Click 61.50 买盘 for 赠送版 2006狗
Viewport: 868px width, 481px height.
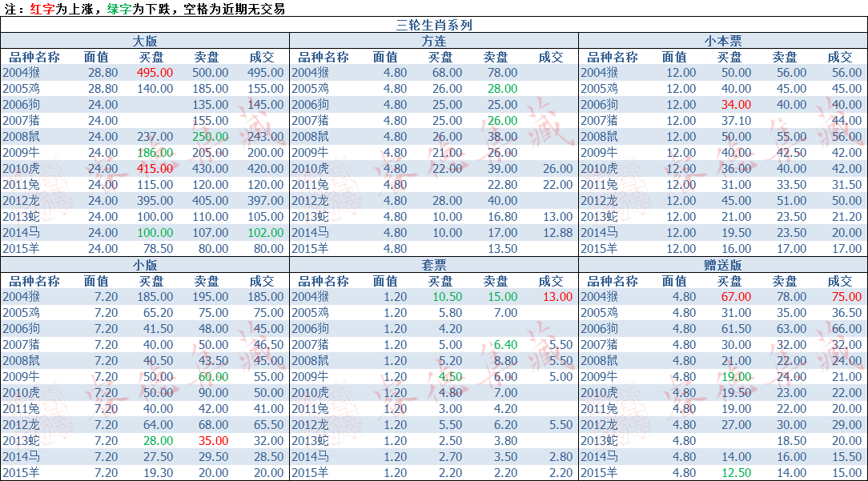tap(736, 328)
